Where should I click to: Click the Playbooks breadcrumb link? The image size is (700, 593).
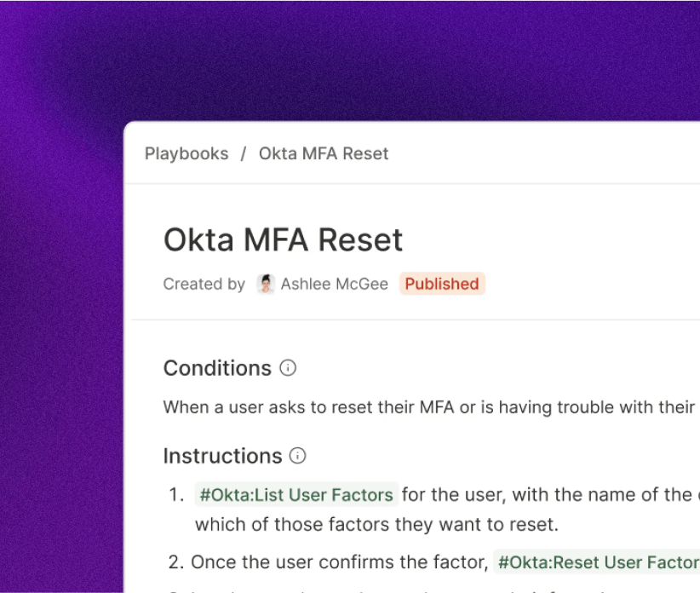[x=186, y=154]
